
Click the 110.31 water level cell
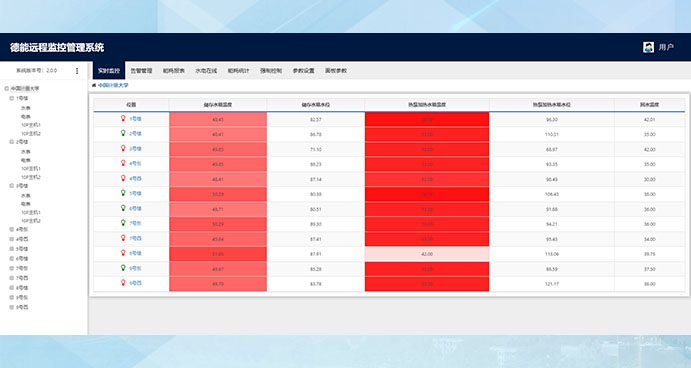[552, 134]
